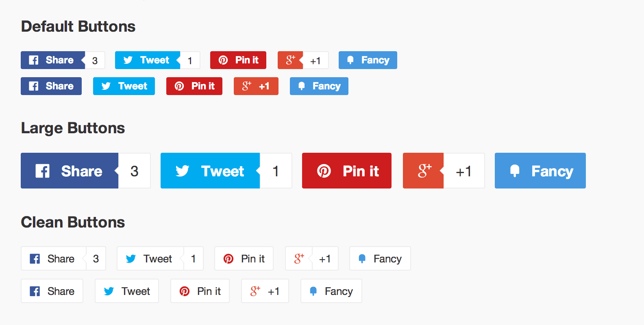Click the clean +1 button with counter

click(x=299, y=258)
